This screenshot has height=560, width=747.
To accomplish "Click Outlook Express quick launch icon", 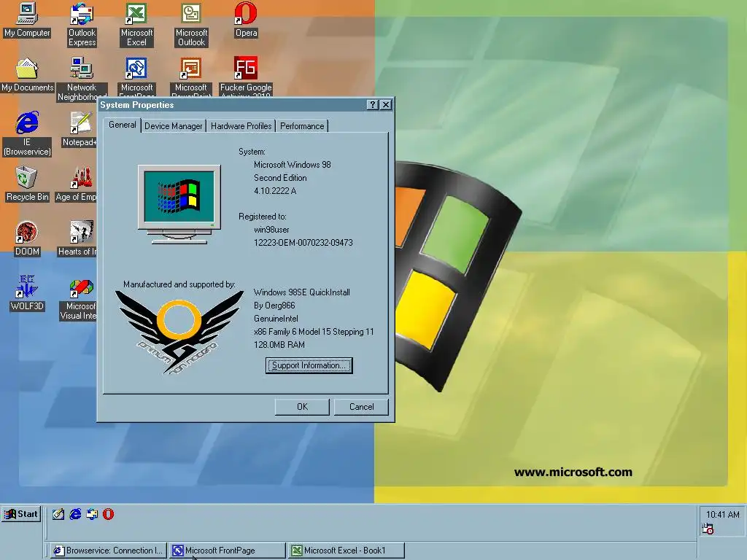I will tap(92, 514).
